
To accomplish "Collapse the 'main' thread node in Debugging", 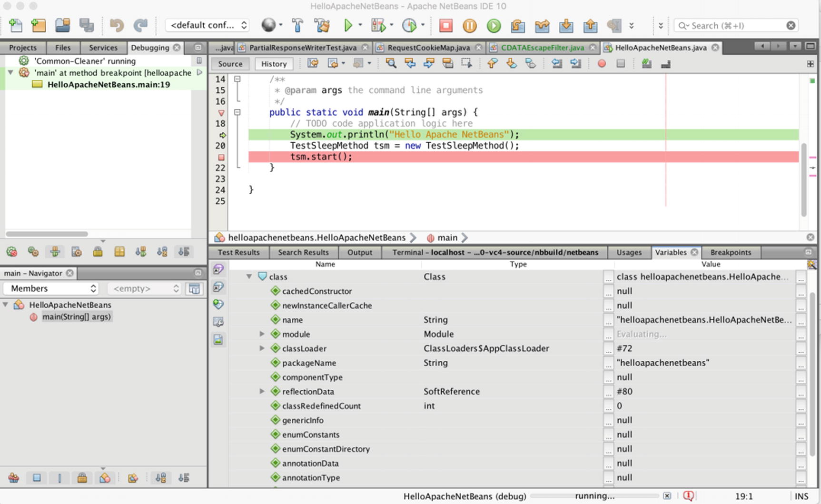I will pyautogui.click(x=10, y=72).
